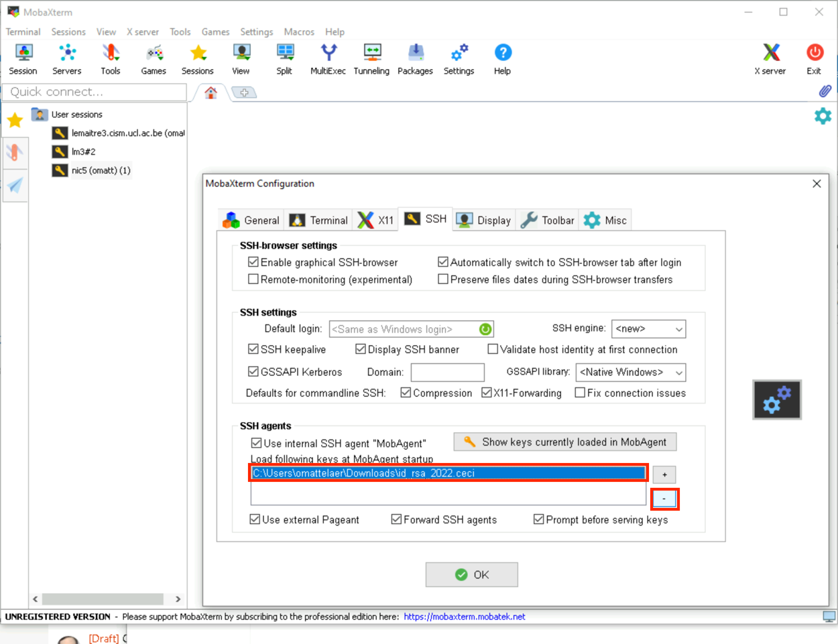Toggle Automatically switch to SSH-browser tab checkbox
The width and height of the screenshot is (838, 644).
pos(443,262)
